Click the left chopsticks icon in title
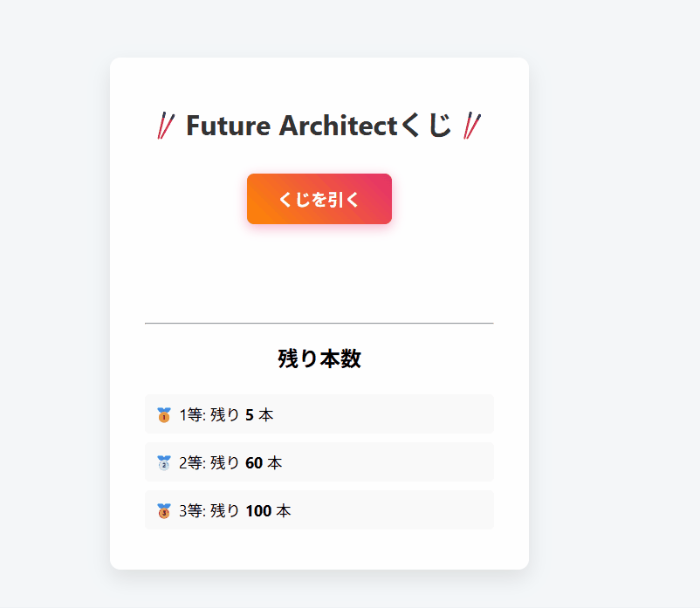This screenshot has width=700, height=608. 166,126
